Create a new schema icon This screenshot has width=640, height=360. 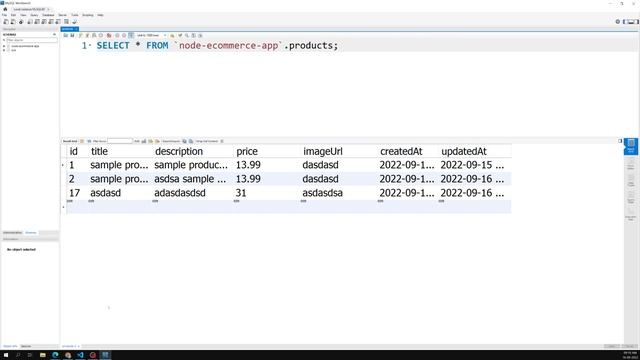pyautogui.click(x=30, y=22)
